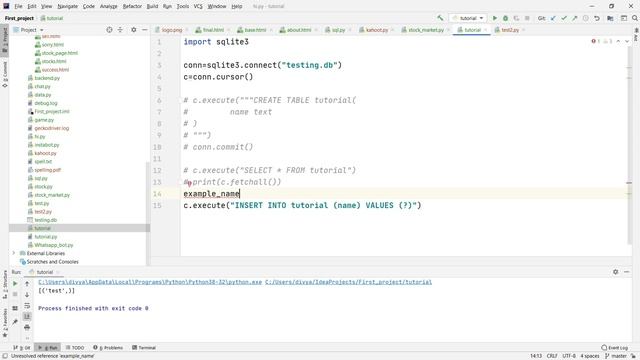Screen dimensions: 640x360
Task: Click python.exe path link in console
Action: [150, 282]
